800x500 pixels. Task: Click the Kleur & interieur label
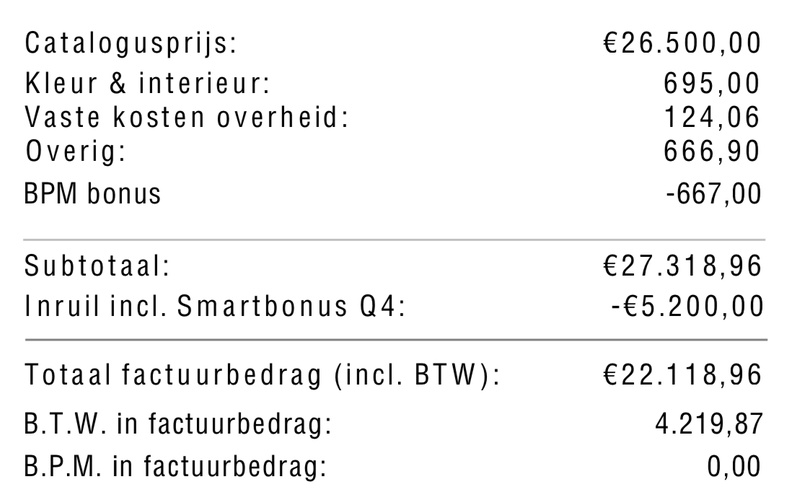[x=148, y=83]
